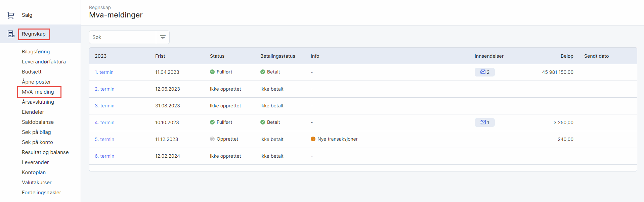Click the Regnskap ledger icon in sidebar
Viewport: 644px width, 202px height.
coord(11,34)
